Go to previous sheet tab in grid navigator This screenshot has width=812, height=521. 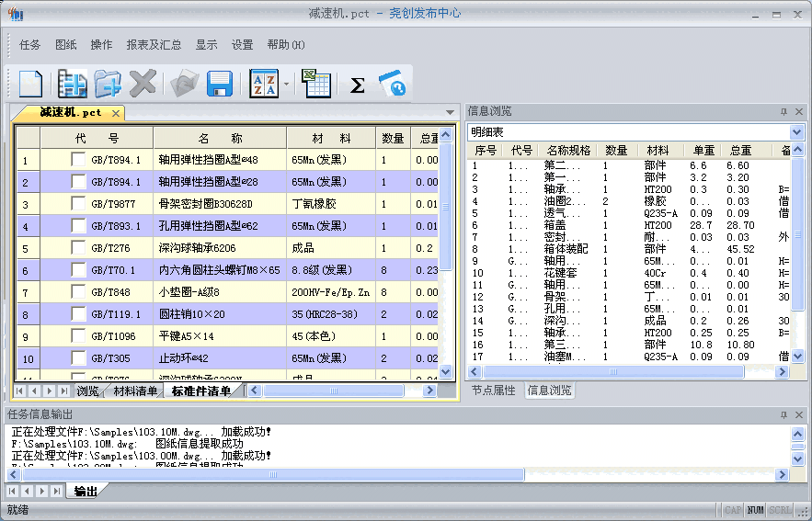[x=35, y=391]
